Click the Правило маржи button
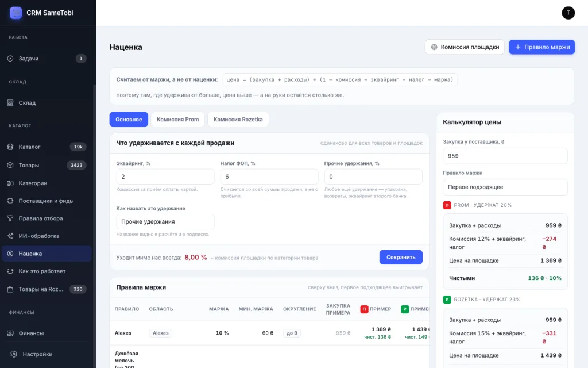Viewport: 588px width, 368px height. pyautogui.click(x=542, y=47)
